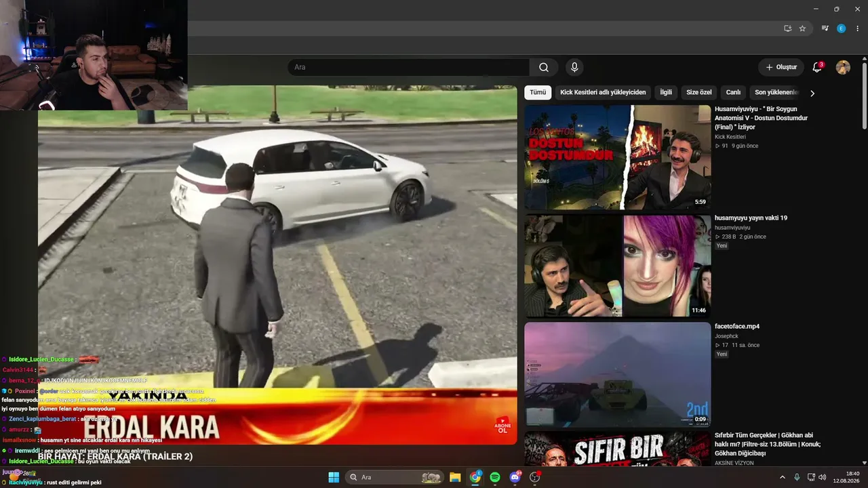This screenshot has width=868, height=488.
Task: Go to the Josephck channel
Action: click(x=728, y=336)
